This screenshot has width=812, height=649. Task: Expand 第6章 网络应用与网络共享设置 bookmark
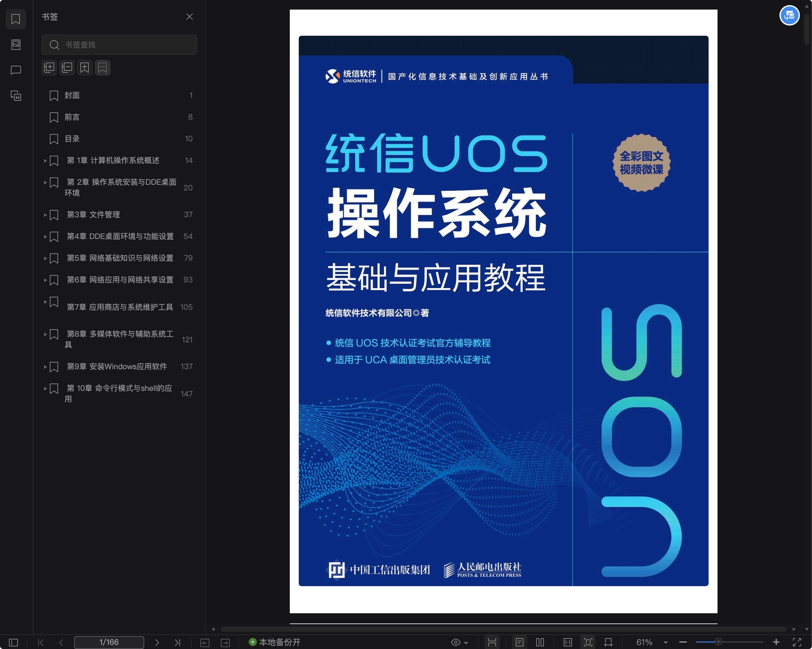click(x=45, y=280)
